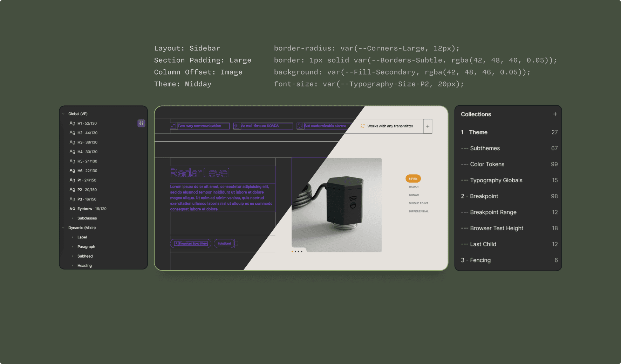Screen dimensions: 621x364
Task: Collapse the Global (VP) group
Action: pyautogui.click(x=63, y=114)
